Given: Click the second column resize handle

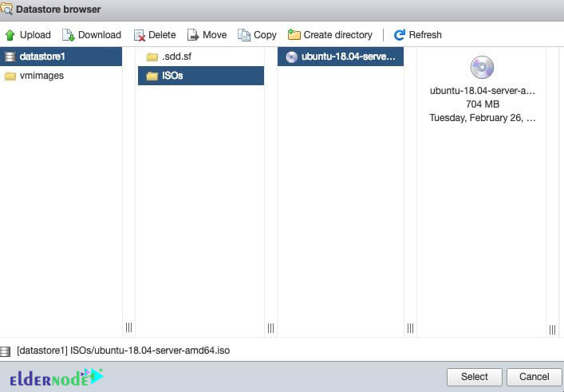Looking at the screenshot, I should pos(271,327).
